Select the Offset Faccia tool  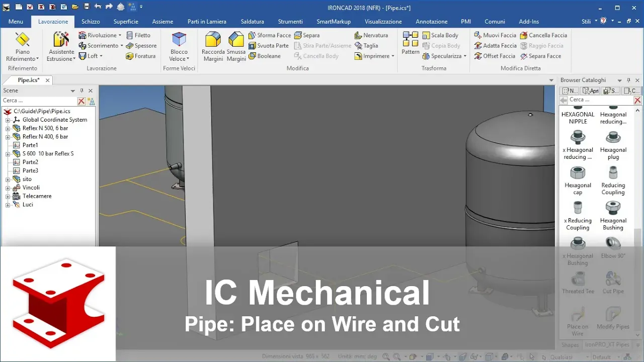click(x=495, y=56)
